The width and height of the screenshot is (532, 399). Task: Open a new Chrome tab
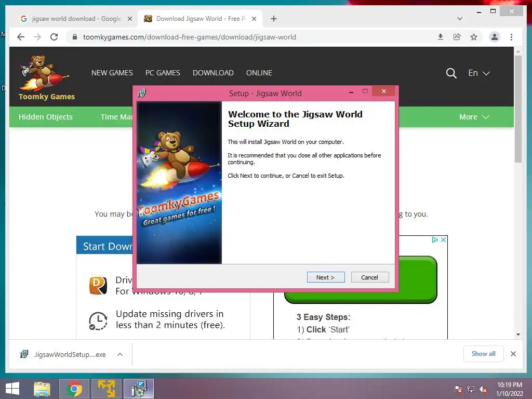point(274,19)
